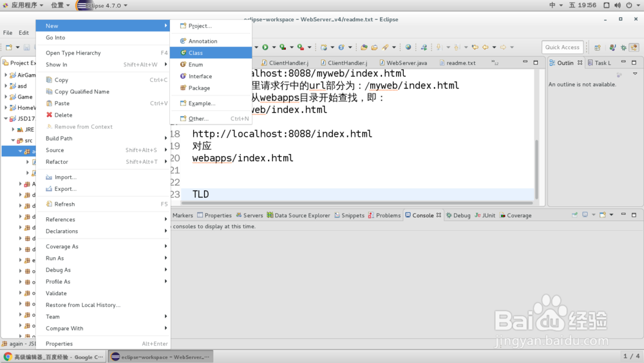The height and width of the screenshot is (363, 644).
Task: Expand Coverage As submenu
Action: click(102, 246)
